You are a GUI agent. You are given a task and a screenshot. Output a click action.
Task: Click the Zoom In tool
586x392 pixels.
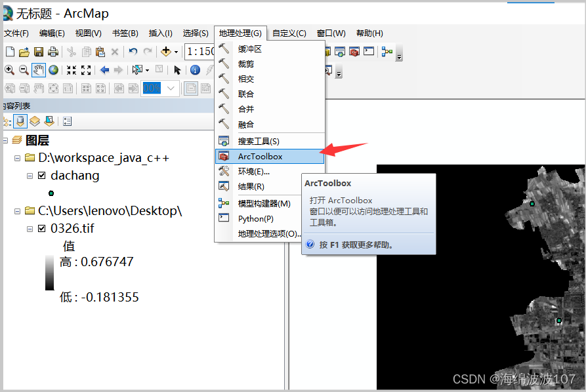pos(9,70)
